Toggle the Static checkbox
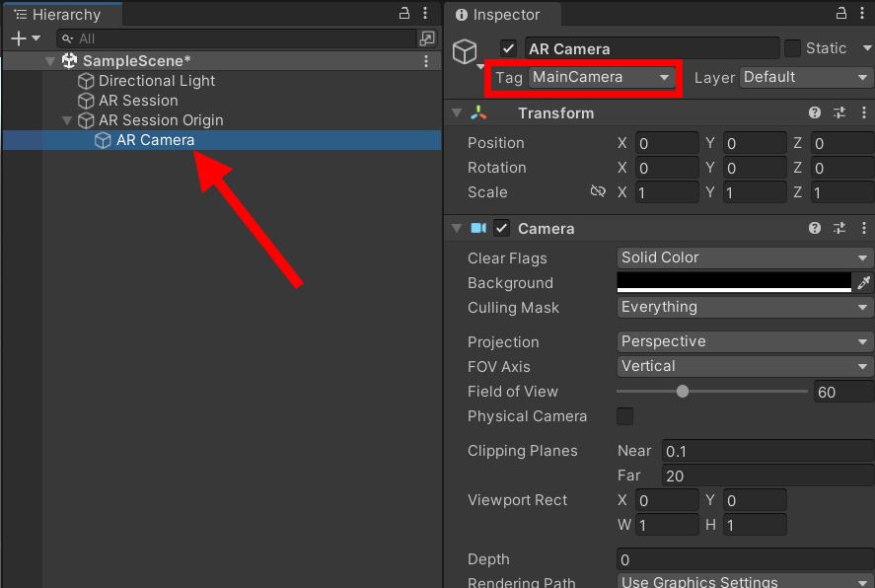The image size is (875, 588). pos(792,48)
